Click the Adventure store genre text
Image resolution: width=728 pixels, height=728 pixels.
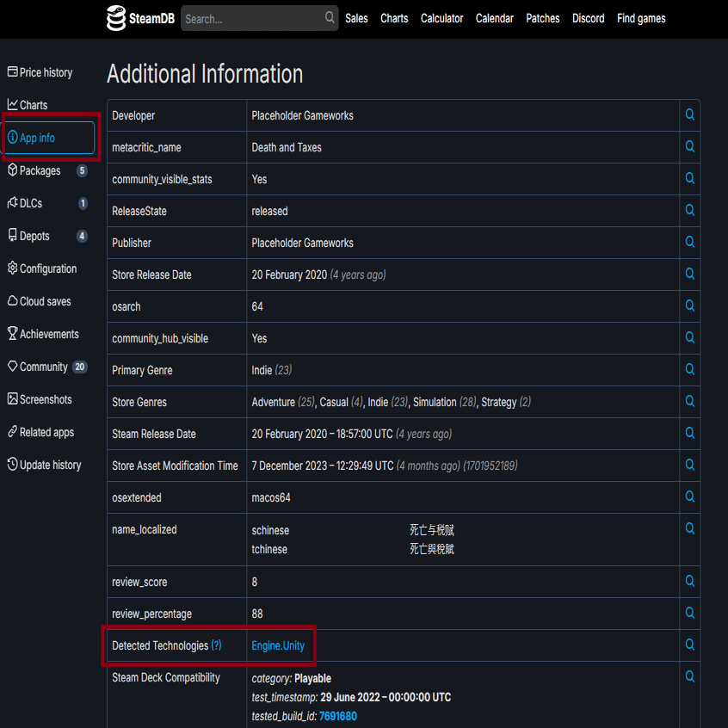click(273, 402)
